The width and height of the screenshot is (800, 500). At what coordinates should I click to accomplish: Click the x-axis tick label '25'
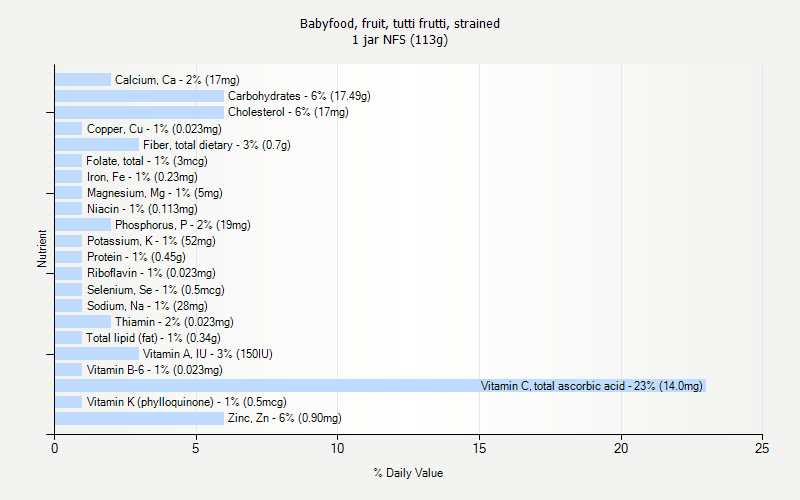(x=762, y=448)
